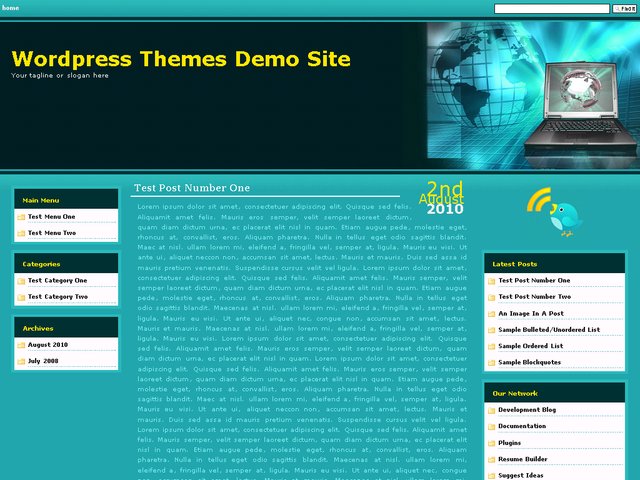Screen dimensions: 640x480
Task: Click the 2nd August 2010 post date
Action: pos(441,198)
